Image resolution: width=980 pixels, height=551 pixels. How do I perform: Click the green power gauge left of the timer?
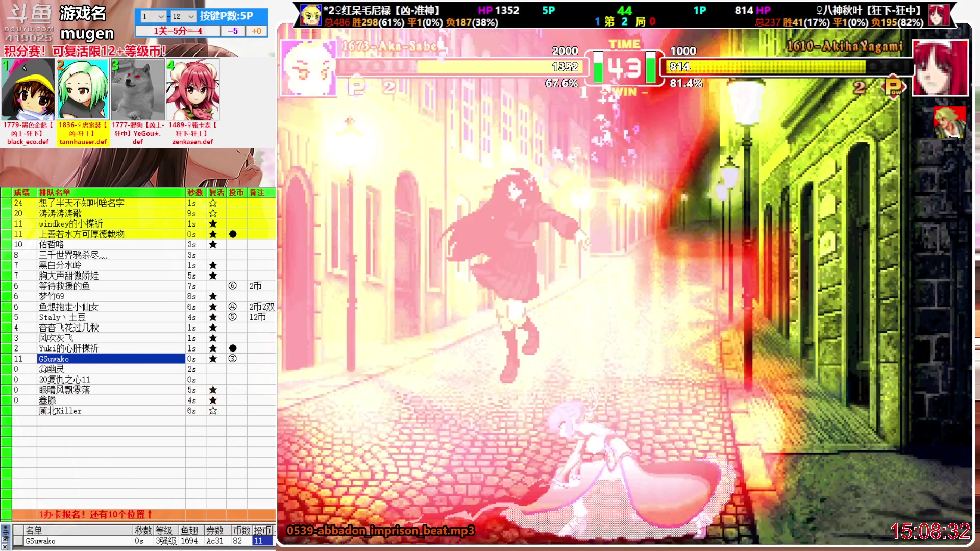[x=598, y=67]
